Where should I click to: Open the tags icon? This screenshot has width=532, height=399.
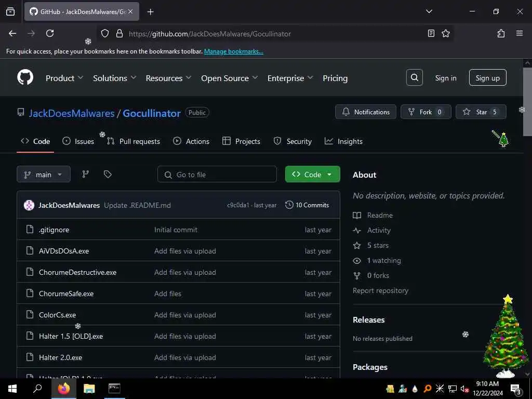(108, 175)
